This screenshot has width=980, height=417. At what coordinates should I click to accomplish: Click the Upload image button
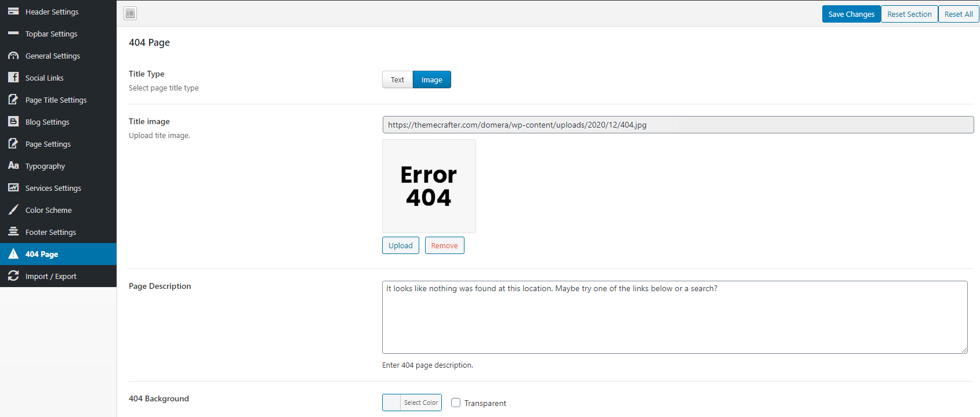(400, 245)
